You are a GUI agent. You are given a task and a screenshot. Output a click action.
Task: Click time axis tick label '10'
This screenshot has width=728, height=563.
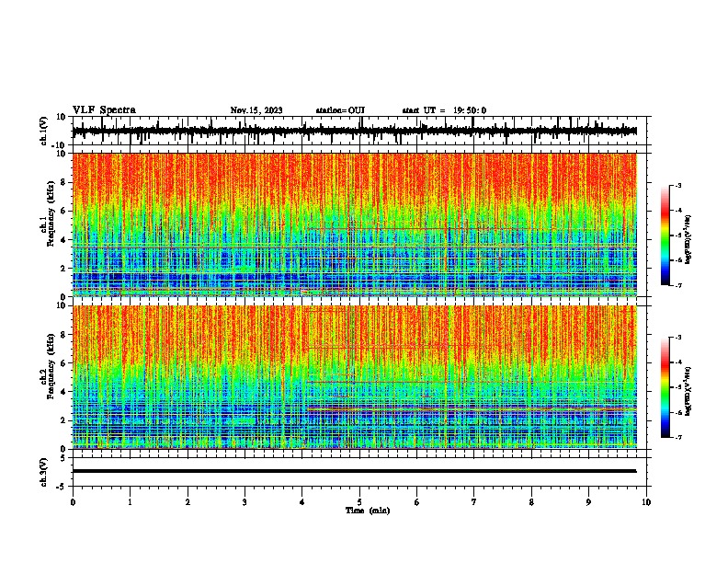(x=646, y=502)
